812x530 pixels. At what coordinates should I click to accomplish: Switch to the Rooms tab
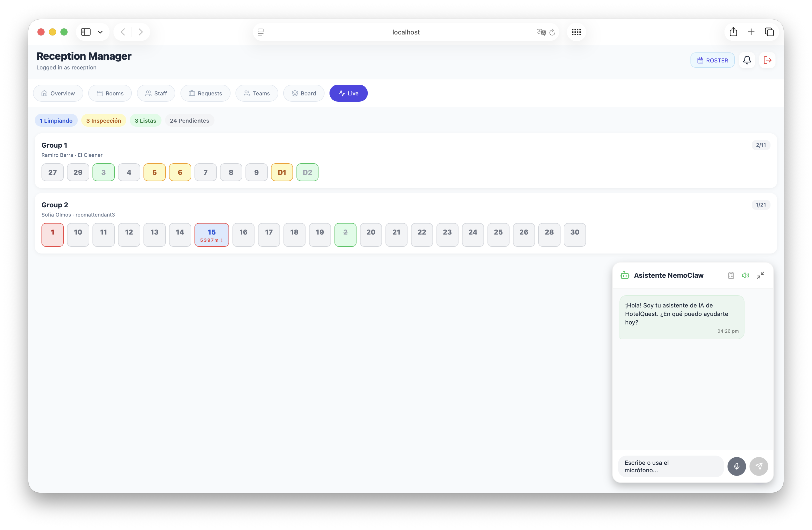point(110,93)
